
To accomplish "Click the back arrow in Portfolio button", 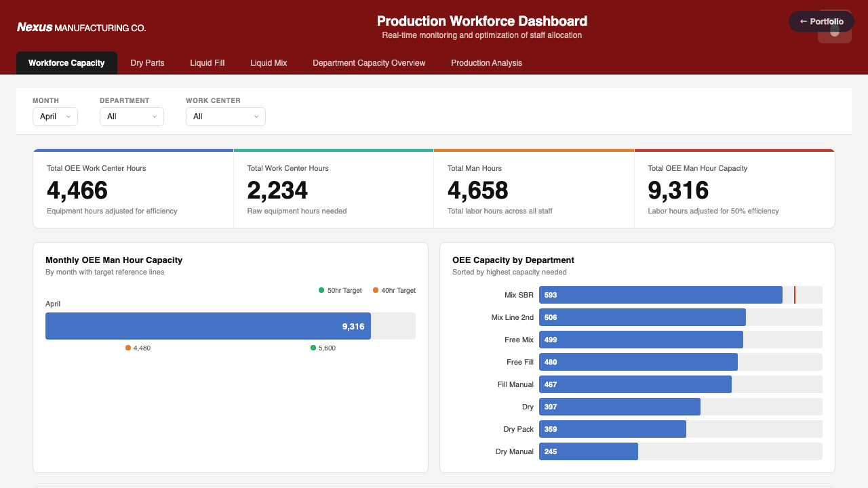I will pyautogui.click(x=803, y=21).
